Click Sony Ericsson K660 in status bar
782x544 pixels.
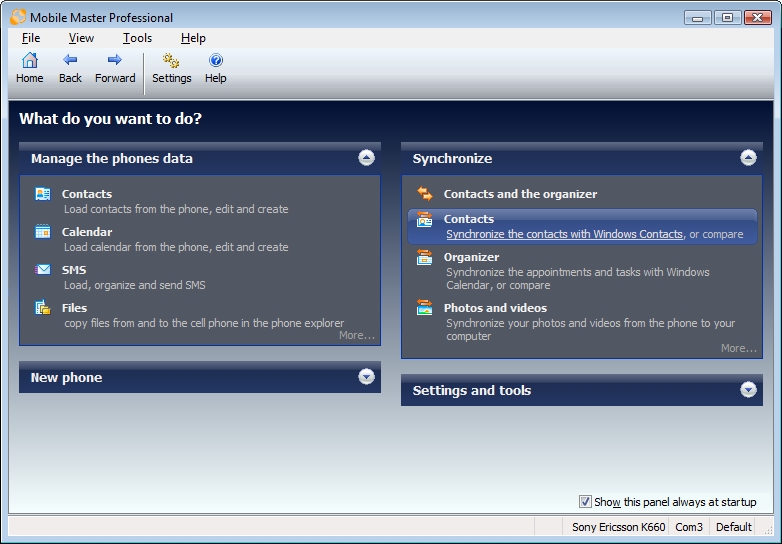(x=618, y=527)
